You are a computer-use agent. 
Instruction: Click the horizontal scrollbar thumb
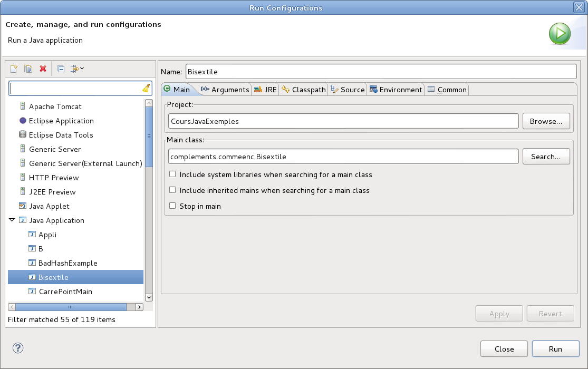[71, 307]
